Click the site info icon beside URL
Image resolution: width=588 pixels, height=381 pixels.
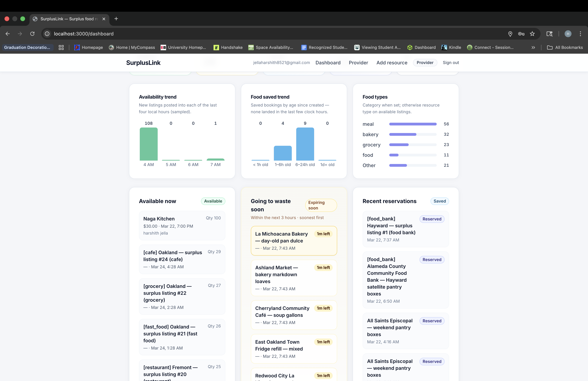point(47,34)
